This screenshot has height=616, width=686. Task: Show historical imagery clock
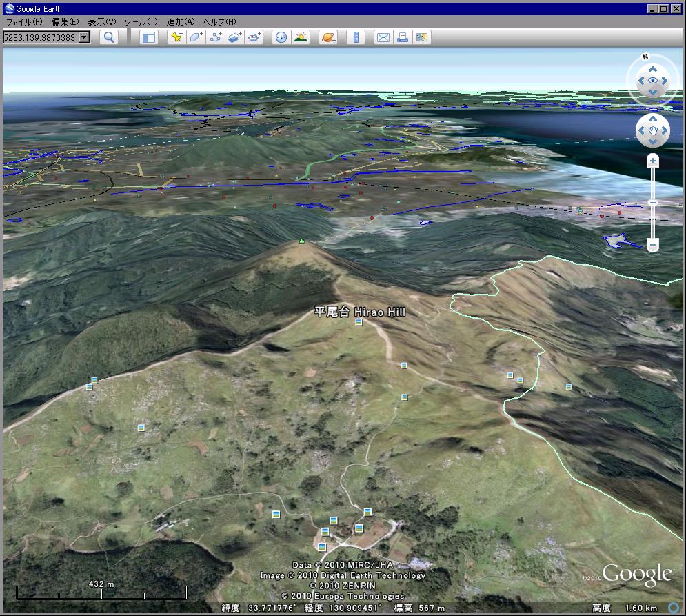281,37
